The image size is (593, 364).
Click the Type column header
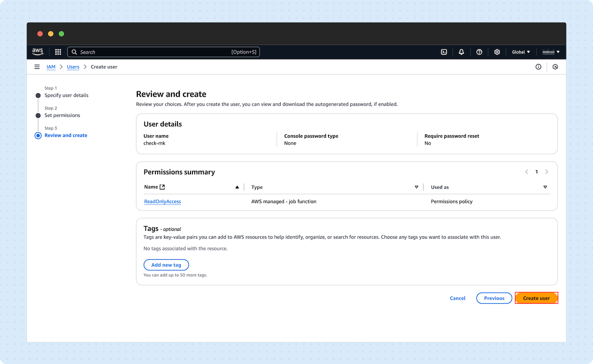[257, 187]
